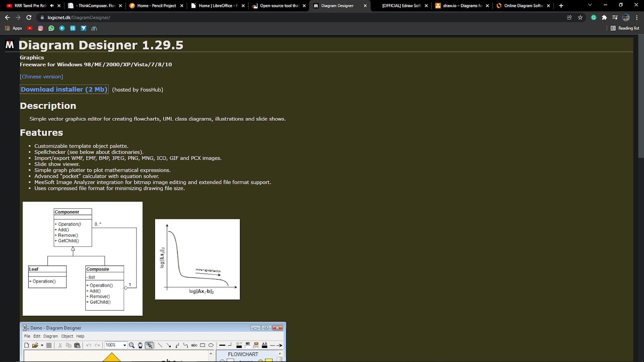The image size is (644, 362).
Task: Close the [OFFICIAL] Edraw tab
Action: point(426,6)
